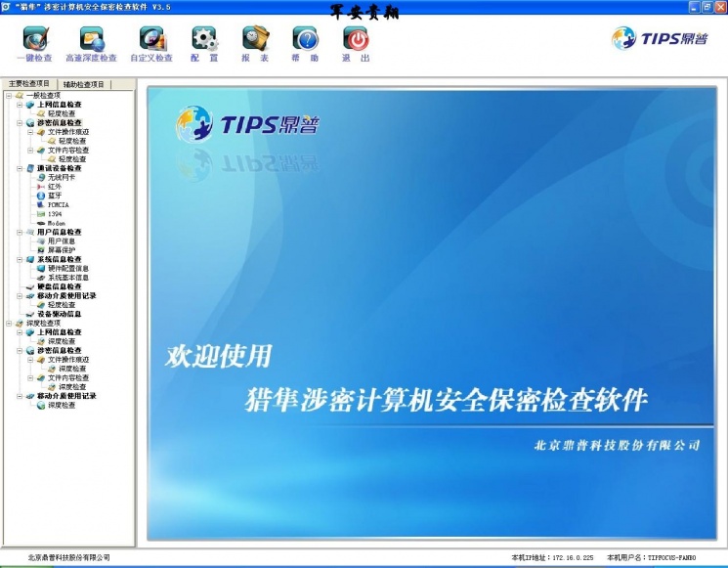Select 上网信息检查 label under 深度检查项
Screen dimensions: 728x568
point(60,332)
